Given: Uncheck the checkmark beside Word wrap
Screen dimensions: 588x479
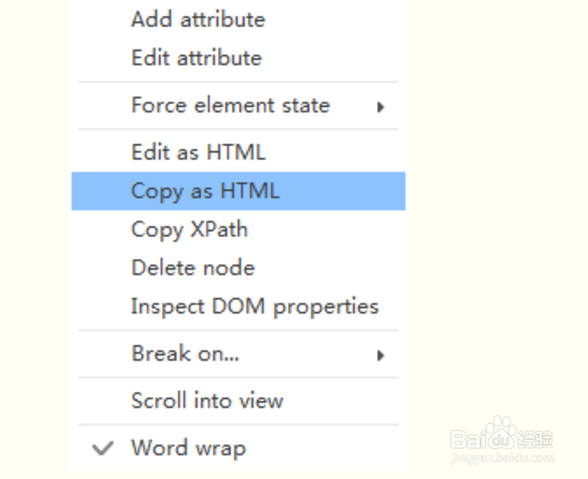Looking at the screenshot, I should pos(102,448).
